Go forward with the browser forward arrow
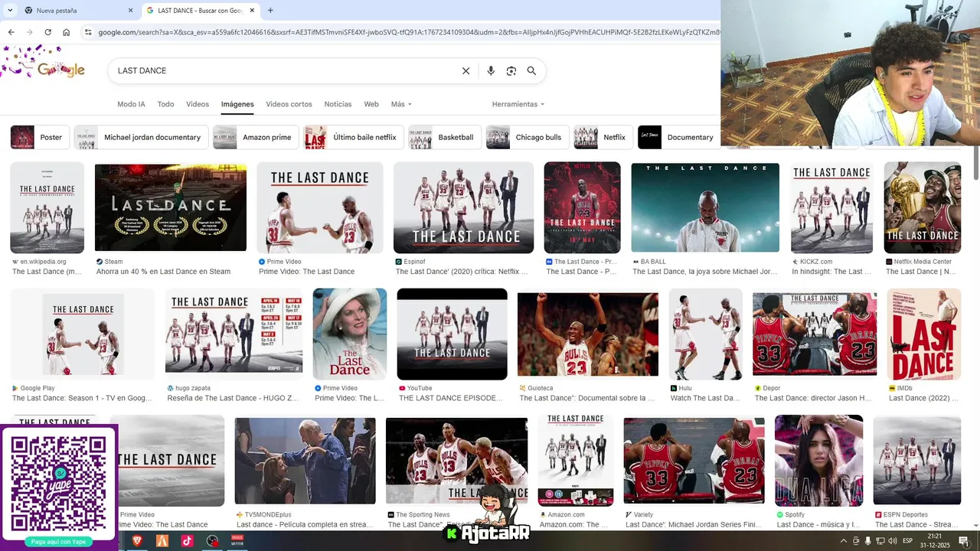Image resolution: width=980 pixels, height=551 pixels. coord(29,32)
